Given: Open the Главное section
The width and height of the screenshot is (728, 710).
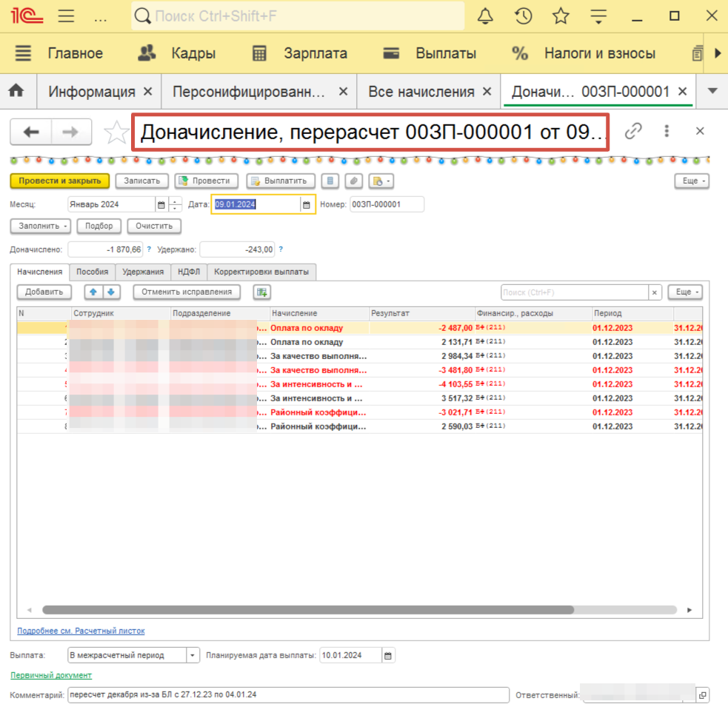Looking at the screenshot, I should 59,53.
